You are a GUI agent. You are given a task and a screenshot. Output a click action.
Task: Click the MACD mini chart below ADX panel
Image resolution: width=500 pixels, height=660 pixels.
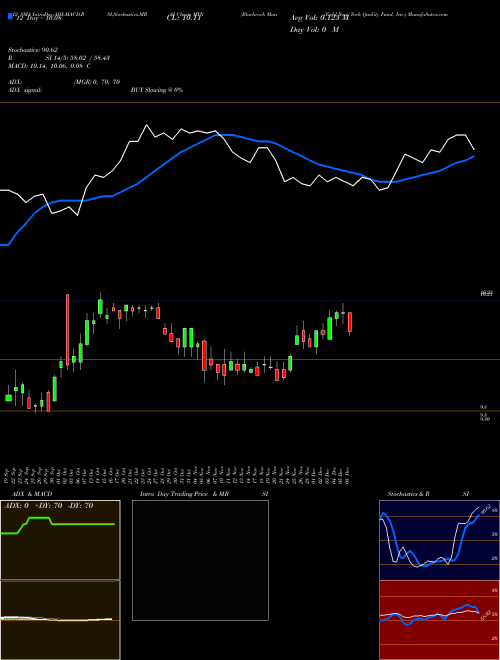60,620
